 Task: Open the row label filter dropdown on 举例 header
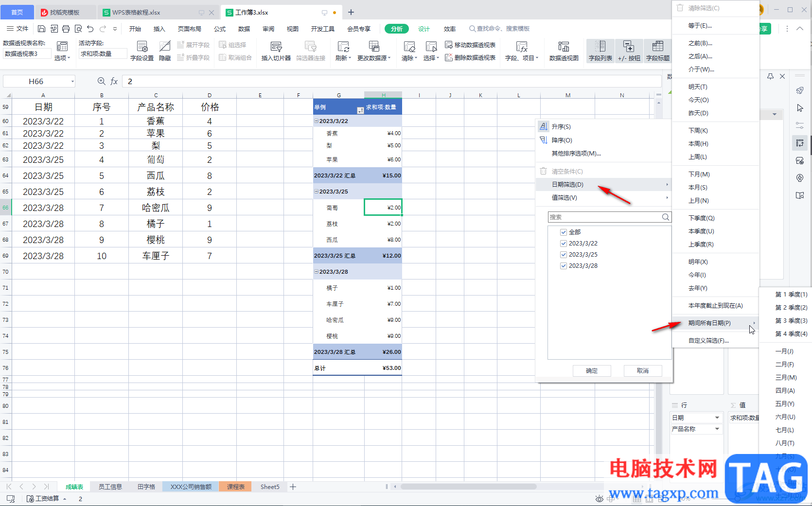tap(360, 110)
